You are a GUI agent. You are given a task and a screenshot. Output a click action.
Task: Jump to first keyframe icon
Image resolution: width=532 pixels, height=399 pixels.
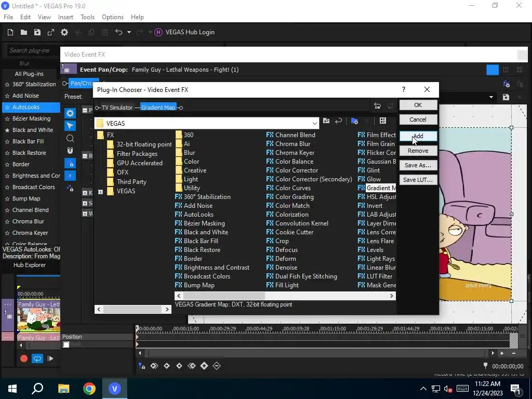point(154,366)
